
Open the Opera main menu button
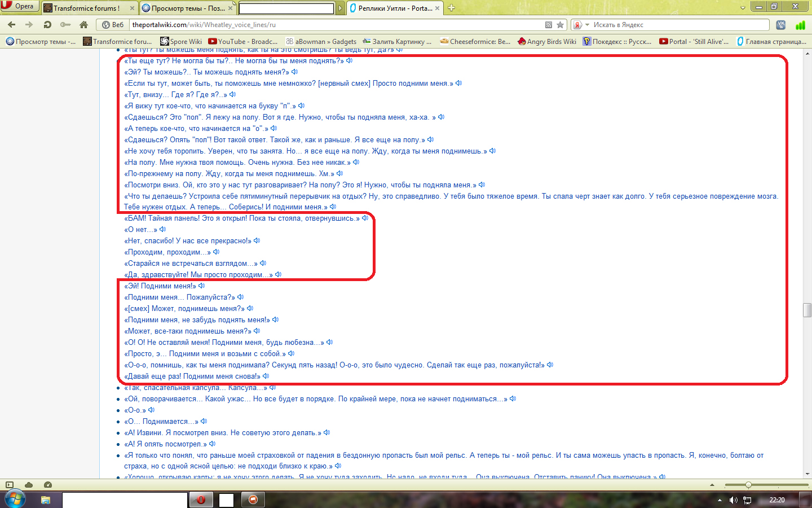(x=19, y=6)
